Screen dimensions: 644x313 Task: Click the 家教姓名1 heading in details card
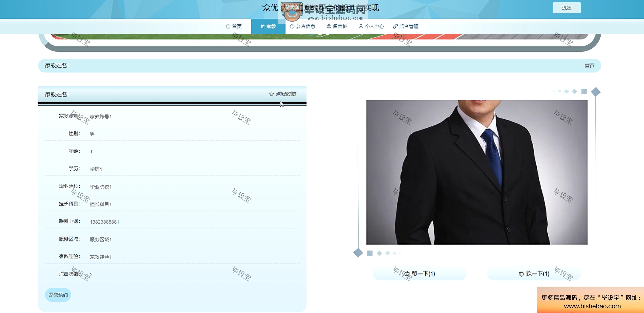(57, 95)
